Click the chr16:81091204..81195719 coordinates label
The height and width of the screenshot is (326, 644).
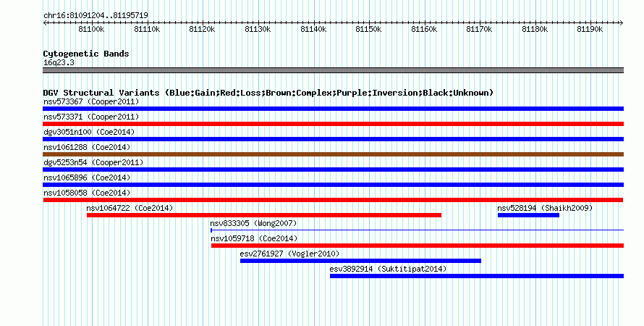pyautogui.click(x=96, y=15)
